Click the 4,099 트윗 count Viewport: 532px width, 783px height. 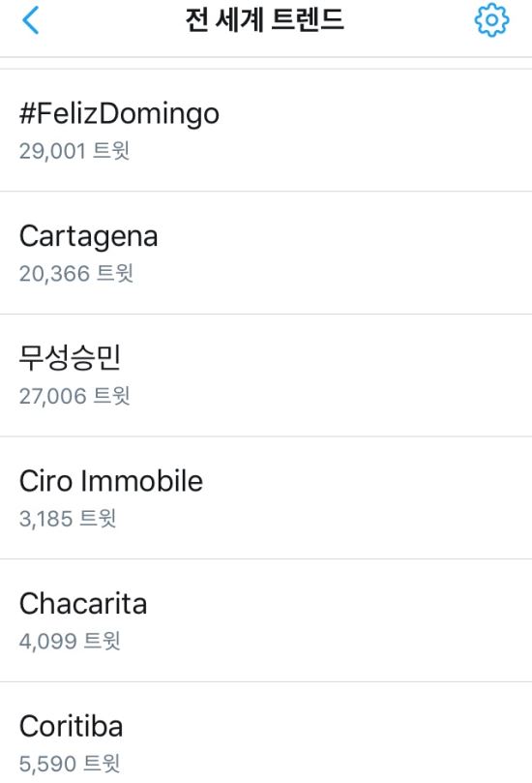coord(70,641)
